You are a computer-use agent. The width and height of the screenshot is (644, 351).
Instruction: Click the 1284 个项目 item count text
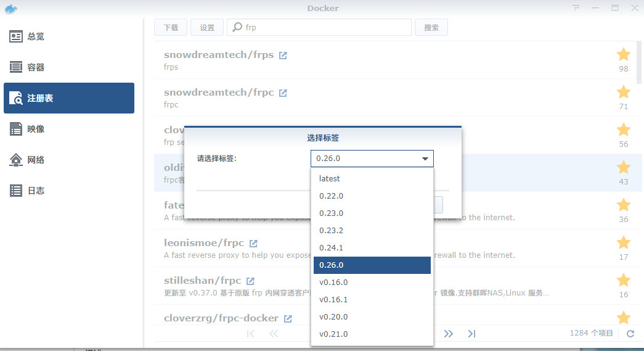pos(592,333)
